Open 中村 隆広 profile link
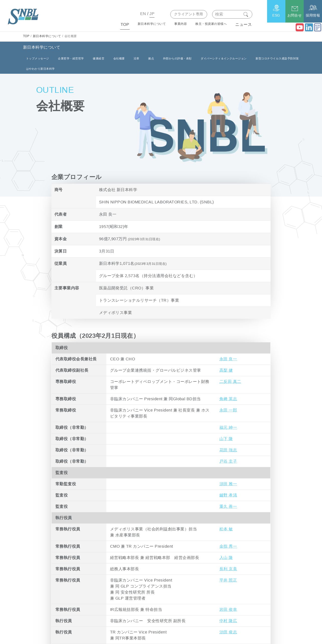322x644 pixels. (x=228, y=621)
